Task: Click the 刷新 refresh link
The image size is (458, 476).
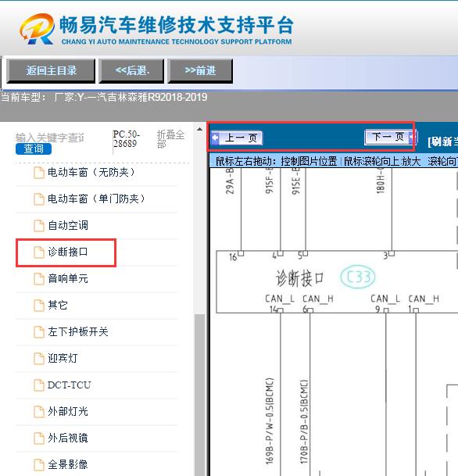Action: click(442, 141)
